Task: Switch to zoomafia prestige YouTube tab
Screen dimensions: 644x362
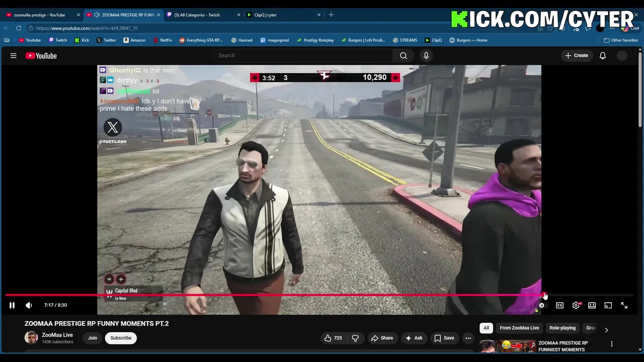Action: [x=43, y=15]
